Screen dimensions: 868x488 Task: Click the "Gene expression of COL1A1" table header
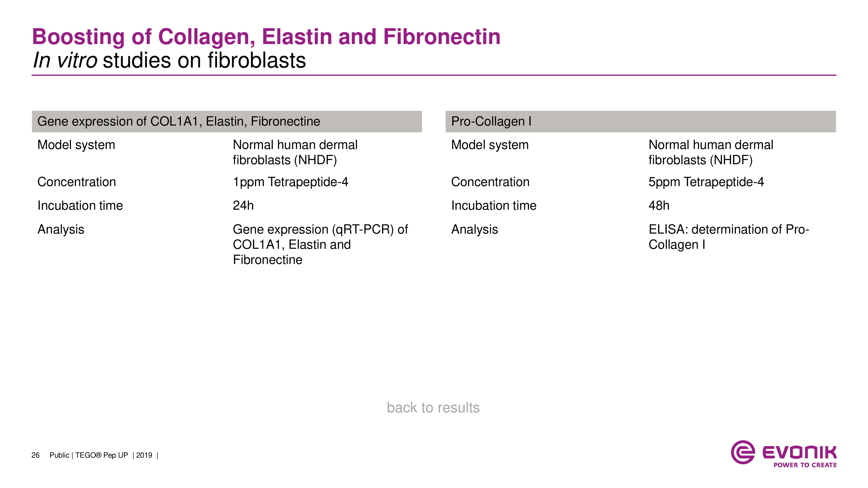(x=179, y=121)
